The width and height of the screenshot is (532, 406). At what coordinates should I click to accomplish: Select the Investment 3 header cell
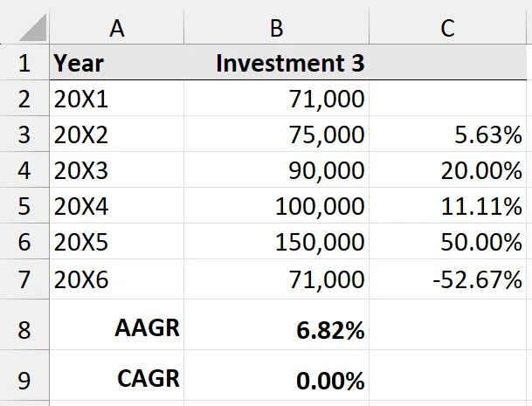pos(276,64)
